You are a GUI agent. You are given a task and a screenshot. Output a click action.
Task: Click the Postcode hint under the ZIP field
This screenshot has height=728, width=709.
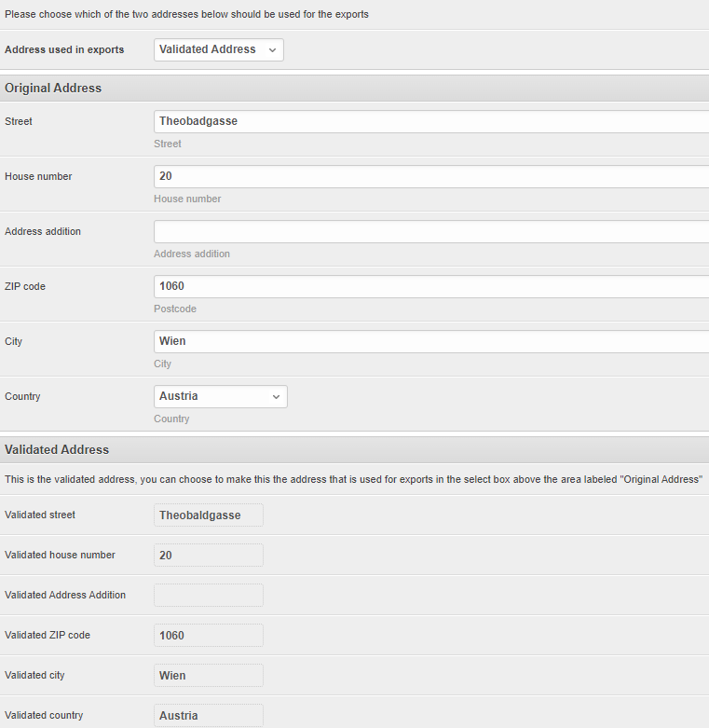[x=175, y=309]
